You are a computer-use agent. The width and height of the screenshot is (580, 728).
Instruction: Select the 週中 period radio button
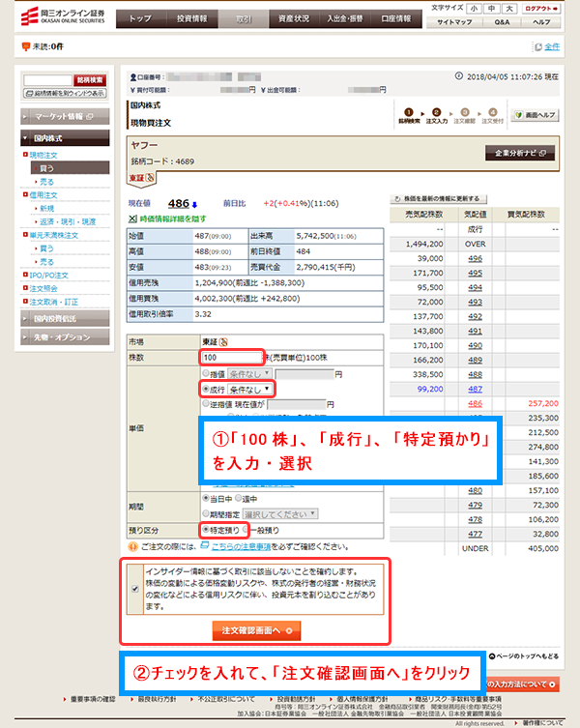[238, 498]
